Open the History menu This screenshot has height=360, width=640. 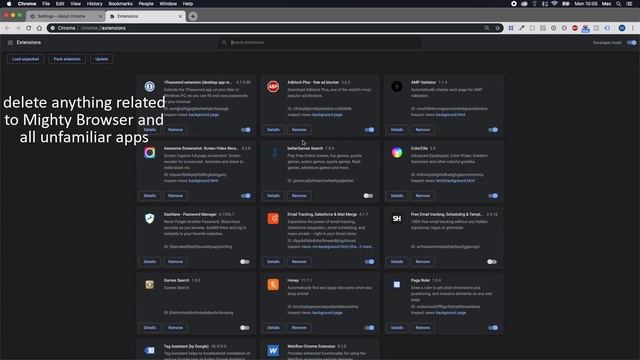point(94,4)
